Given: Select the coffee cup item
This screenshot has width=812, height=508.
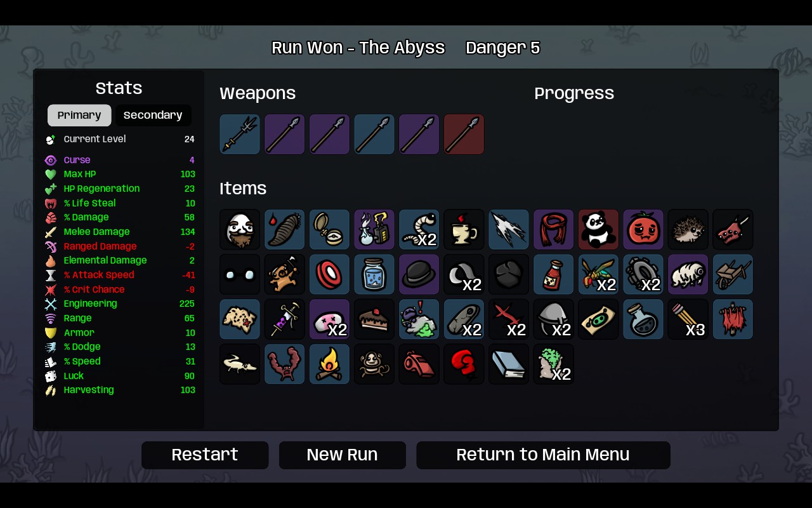Looking at the screenshot, I should pyautogui.click(x=464, y=229).
